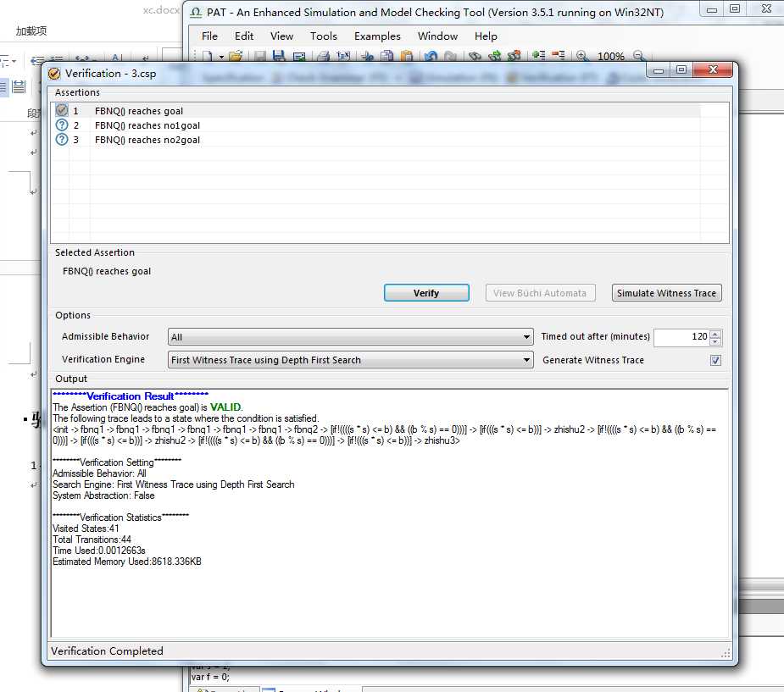Screen dimensions: 784x692
Task: Click the blue Save floppy icon
Action: [x=279, y=56]
